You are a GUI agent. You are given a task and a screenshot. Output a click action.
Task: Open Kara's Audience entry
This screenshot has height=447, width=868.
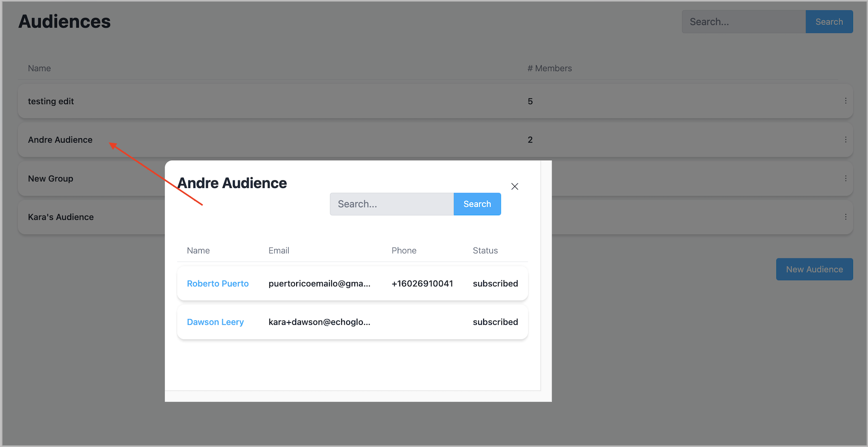[61, 217]
